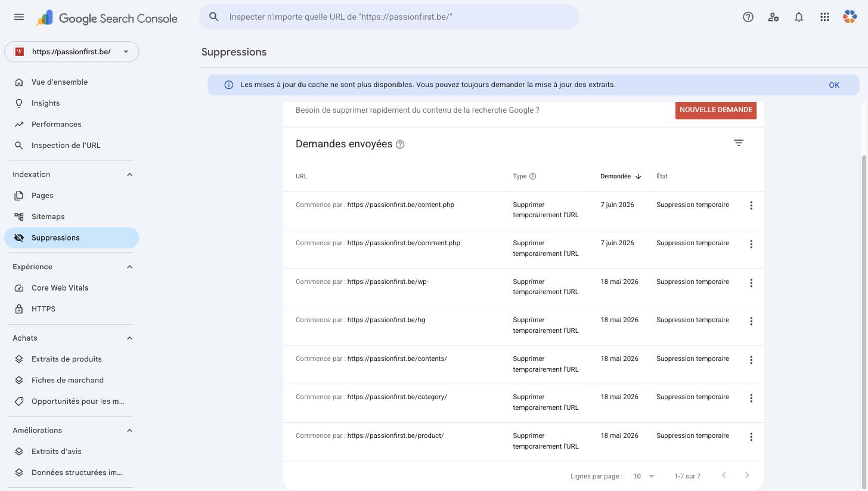Click the URL column header
This screenshot has width=868, height=491.
[302, 177]
